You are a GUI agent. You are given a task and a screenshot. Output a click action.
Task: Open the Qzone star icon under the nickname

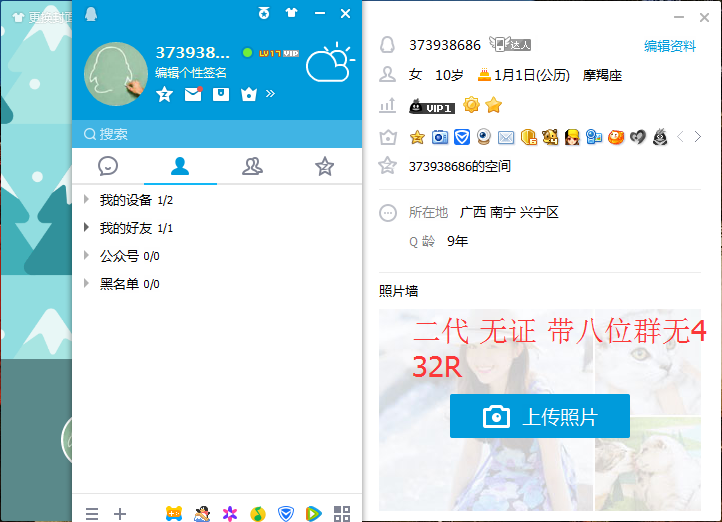tap(164, 94)
